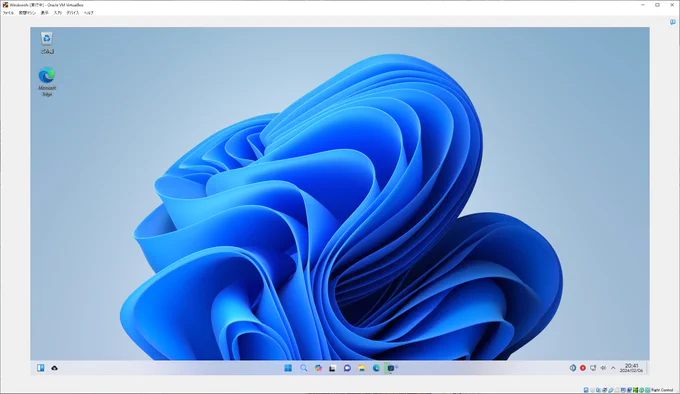The width and height of the screenshot is (680, 394).
Task: Open the ファイル menu in VirtualBox
Action: pos(8,13)
